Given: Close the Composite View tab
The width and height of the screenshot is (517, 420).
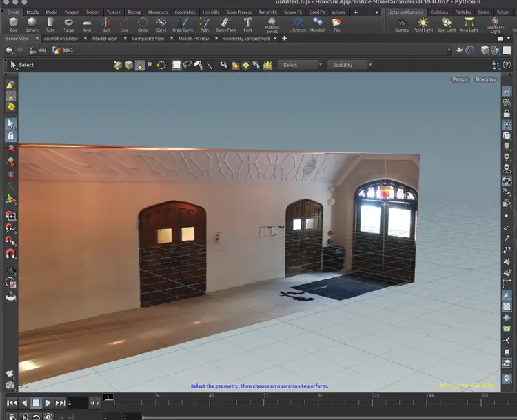Looking at the screenshot, I should (x=172, y=39).
